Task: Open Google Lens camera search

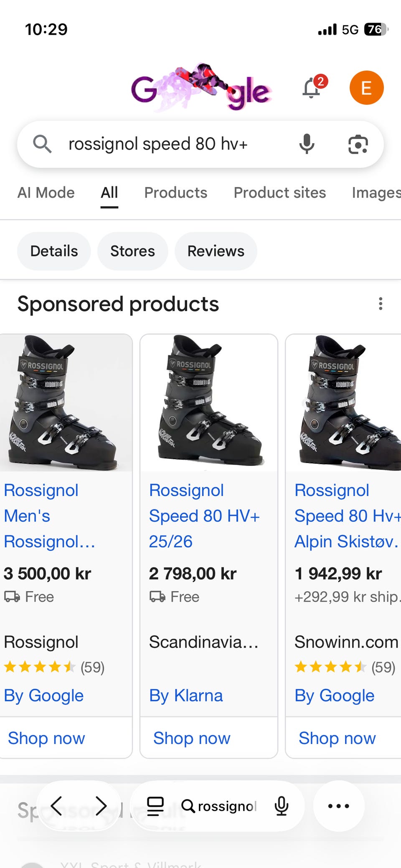Action: (x=358, y=144)
